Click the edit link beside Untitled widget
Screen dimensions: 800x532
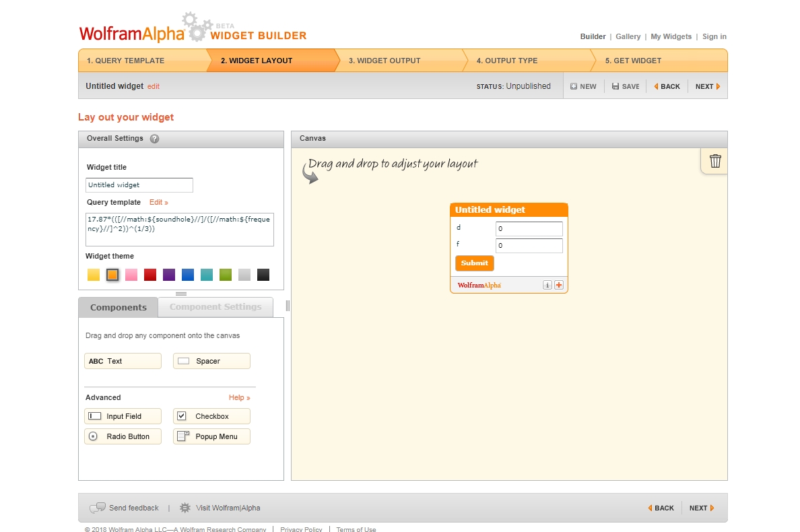154,87
